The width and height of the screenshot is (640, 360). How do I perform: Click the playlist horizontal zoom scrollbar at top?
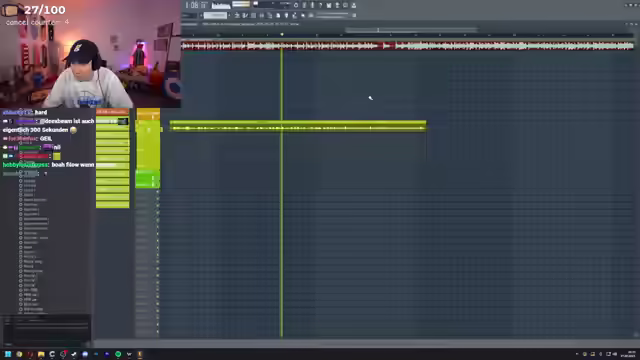pyautogui.click(x=411, y=30)
